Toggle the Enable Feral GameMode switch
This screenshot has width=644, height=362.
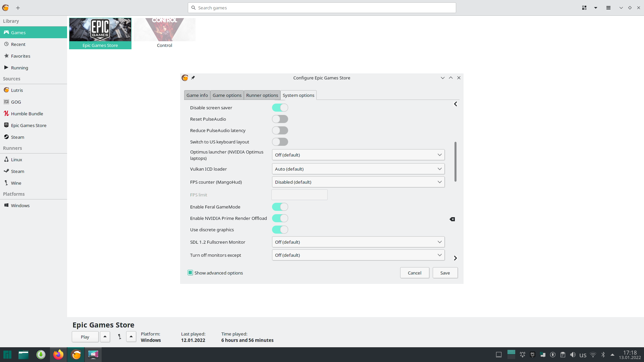tap(280, 207)
